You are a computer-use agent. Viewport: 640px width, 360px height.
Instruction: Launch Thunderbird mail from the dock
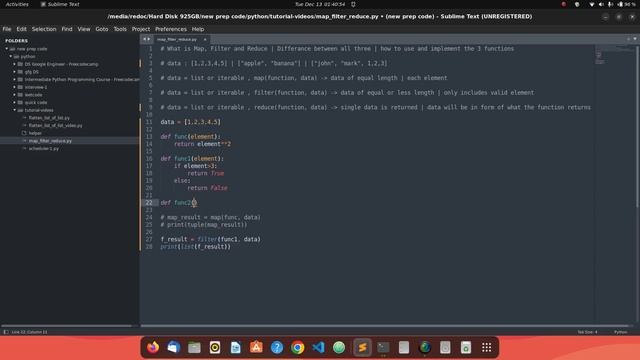174,347
